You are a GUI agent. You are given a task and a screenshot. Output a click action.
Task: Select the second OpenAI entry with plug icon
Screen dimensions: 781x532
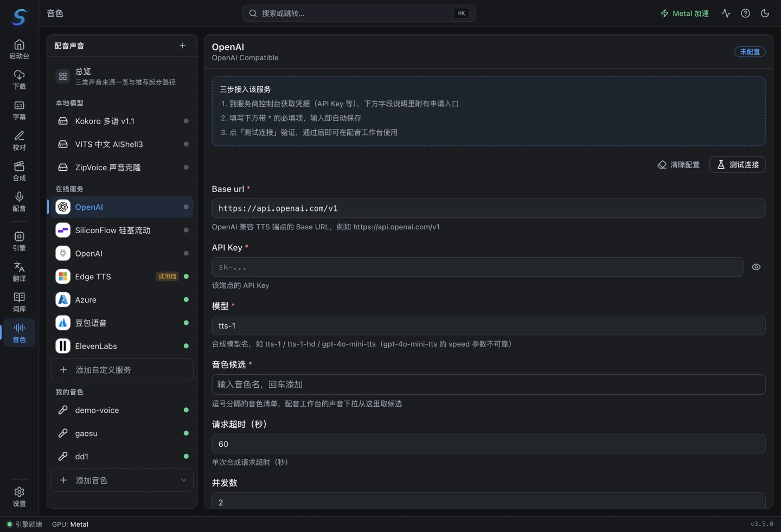click(x=123, y=253)
